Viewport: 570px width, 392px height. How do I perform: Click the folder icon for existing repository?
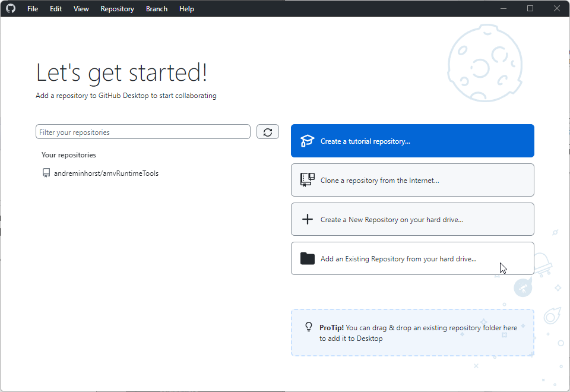(307, 258)
